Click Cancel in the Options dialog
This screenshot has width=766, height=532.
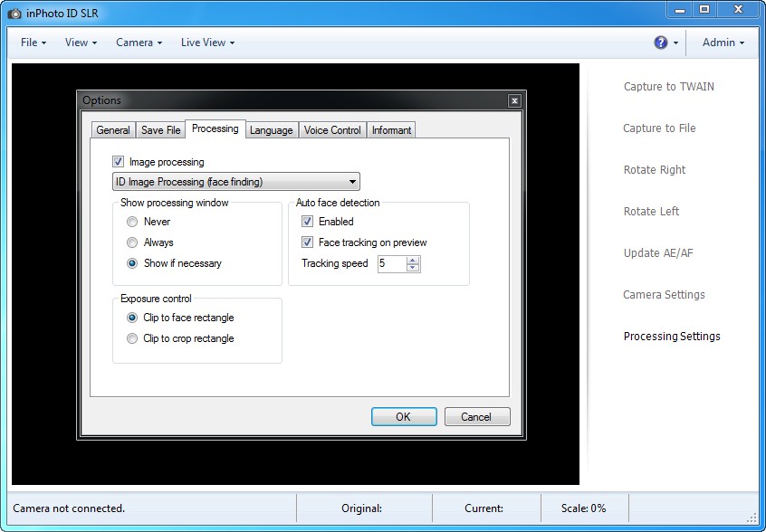[477, 417]
